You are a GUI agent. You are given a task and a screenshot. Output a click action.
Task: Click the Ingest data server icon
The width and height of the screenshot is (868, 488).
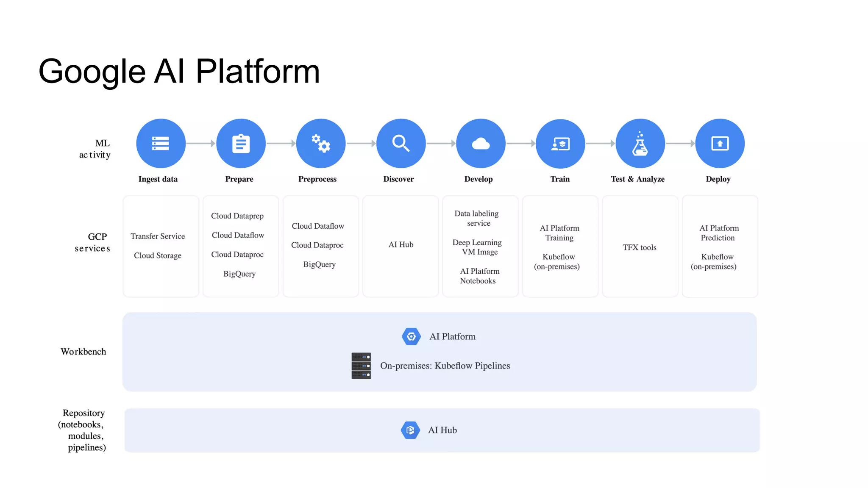point(161,144)
